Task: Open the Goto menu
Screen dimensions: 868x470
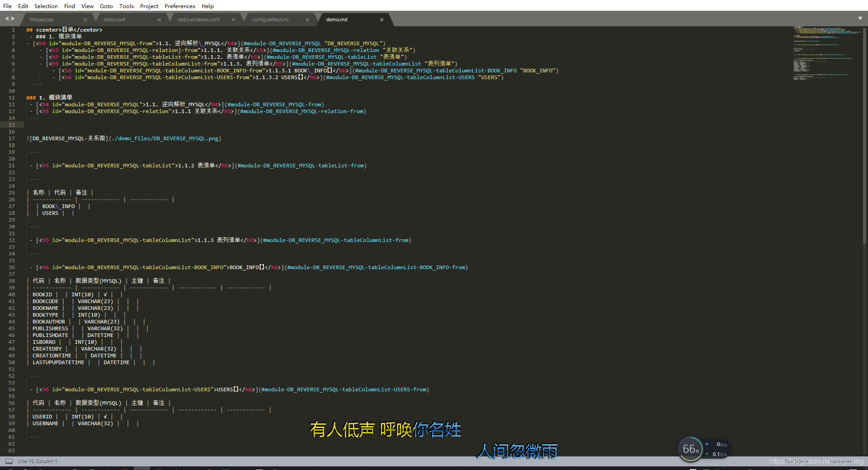Action: pyautogui.click(x=106, y=6)
